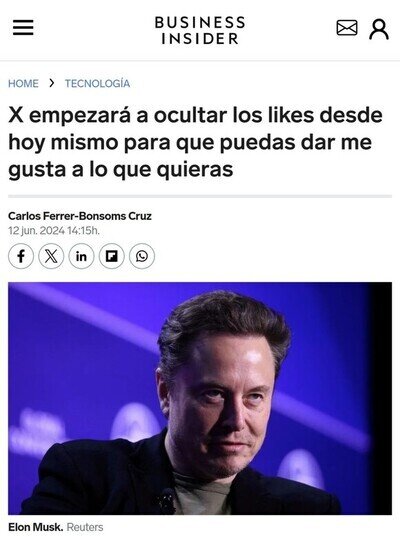
Task: Click the divider line below the headline
Action: coord(200,197)
